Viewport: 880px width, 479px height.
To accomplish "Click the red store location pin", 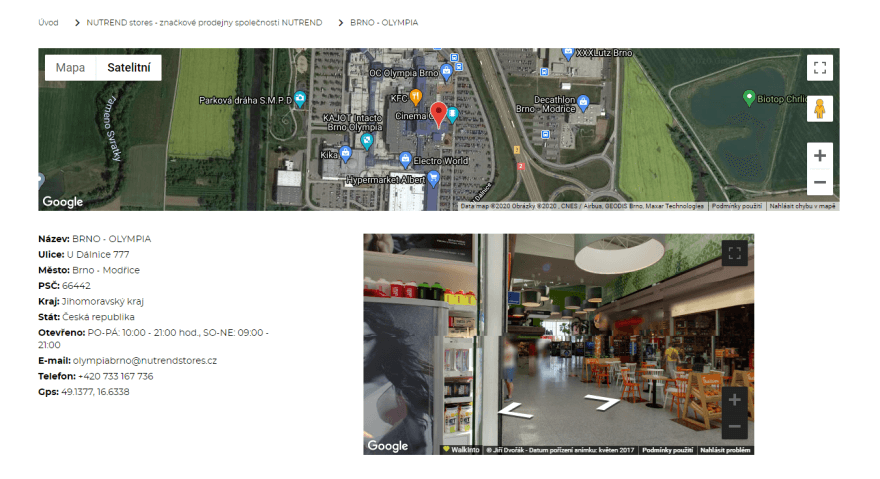I will point(438,115).
